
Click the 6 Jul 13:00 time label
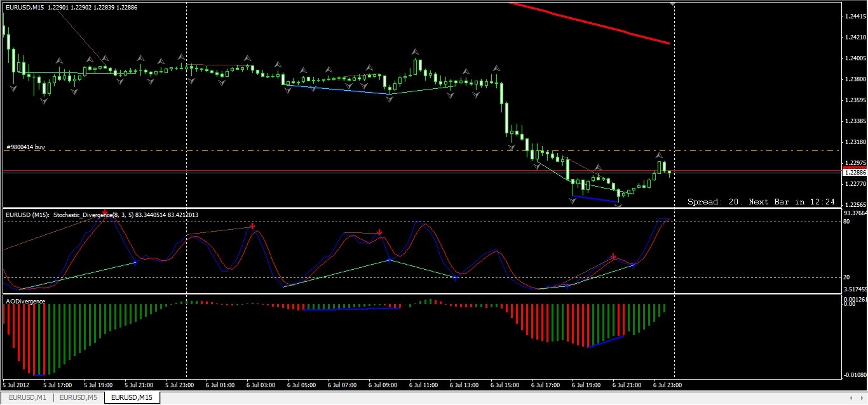[465, 385]
